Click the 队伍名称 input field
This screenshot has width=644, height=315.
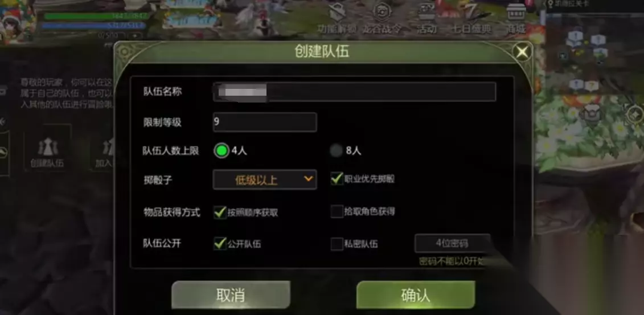[354, 92]
